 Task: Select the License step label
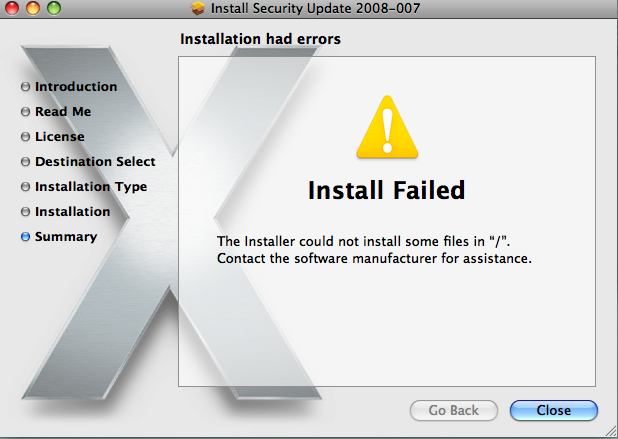(x=60, y=137)
